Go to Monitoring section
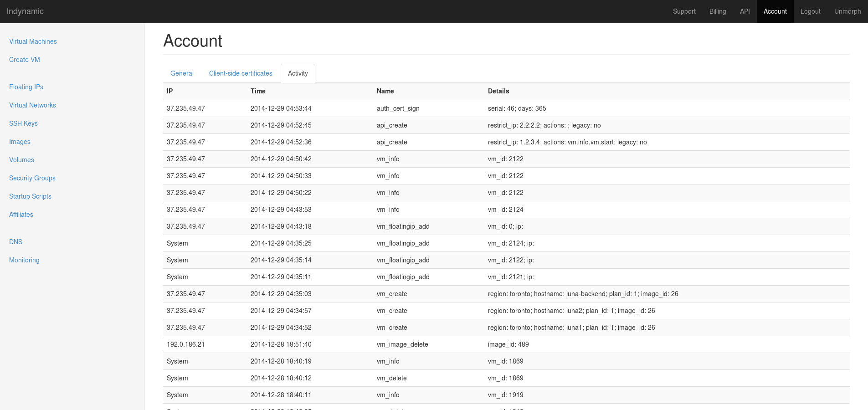Viewport: 868px width, 410px height. point(24,260)
